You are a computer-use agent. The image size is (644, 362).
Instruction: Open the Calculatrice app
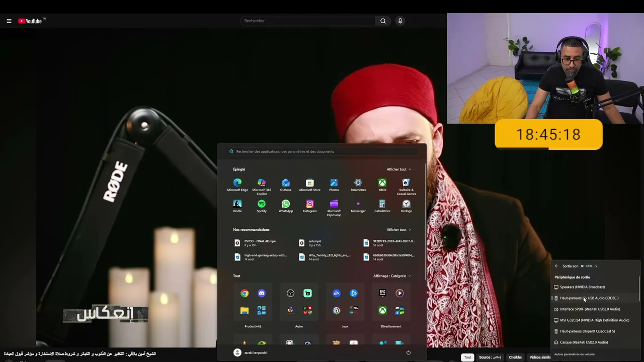coord(382,206)
